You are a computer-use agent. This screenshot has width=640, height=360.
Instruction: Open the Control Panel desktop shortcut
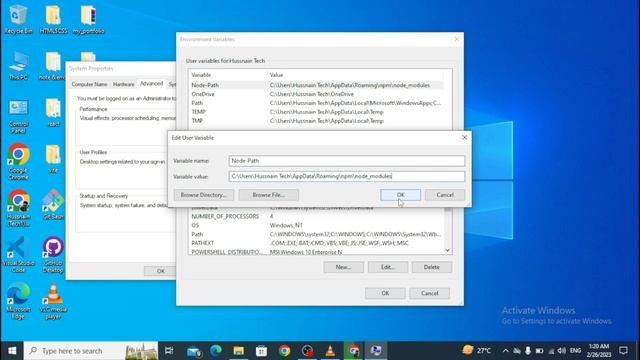[18, 116]
